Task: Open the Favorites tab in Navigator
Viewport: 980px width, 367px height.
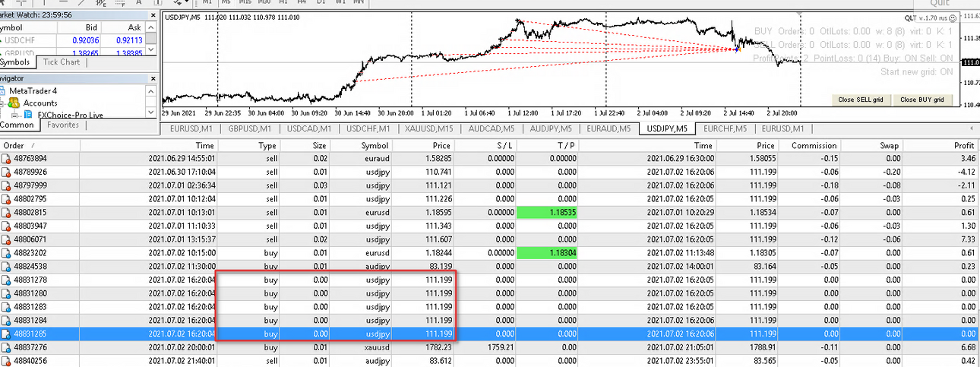Action: point(62,125)
